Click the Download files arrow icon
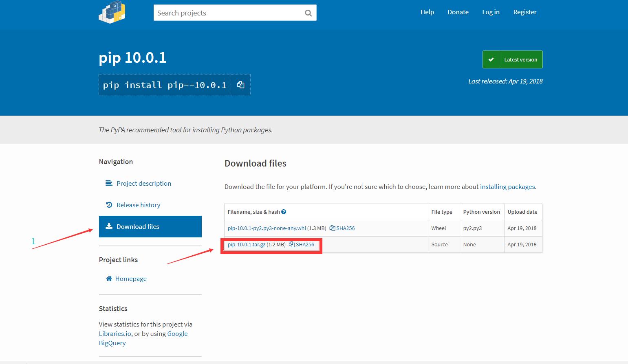 point(109,226)
